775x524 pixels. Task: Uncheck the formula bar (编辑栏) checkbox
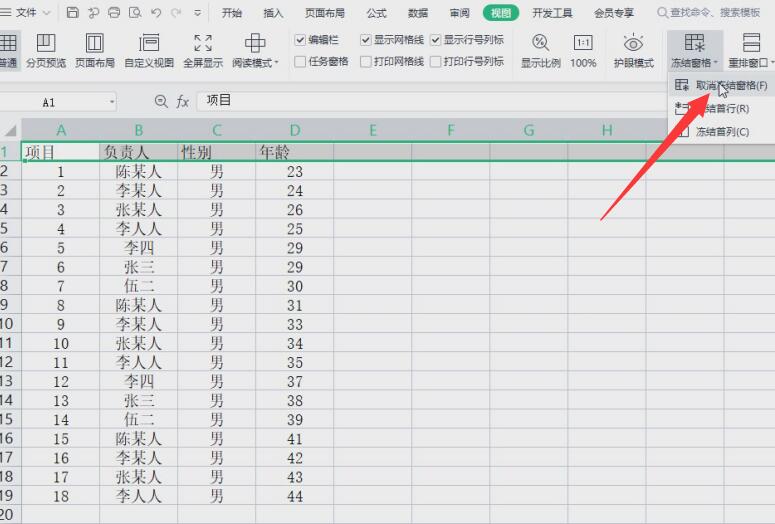click(301, 40)
